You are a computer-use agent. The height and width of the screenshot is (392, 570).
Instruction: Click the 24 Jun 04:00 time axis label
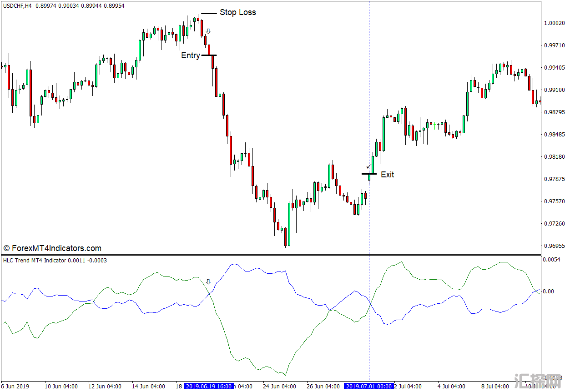click(x=280, y=387)
